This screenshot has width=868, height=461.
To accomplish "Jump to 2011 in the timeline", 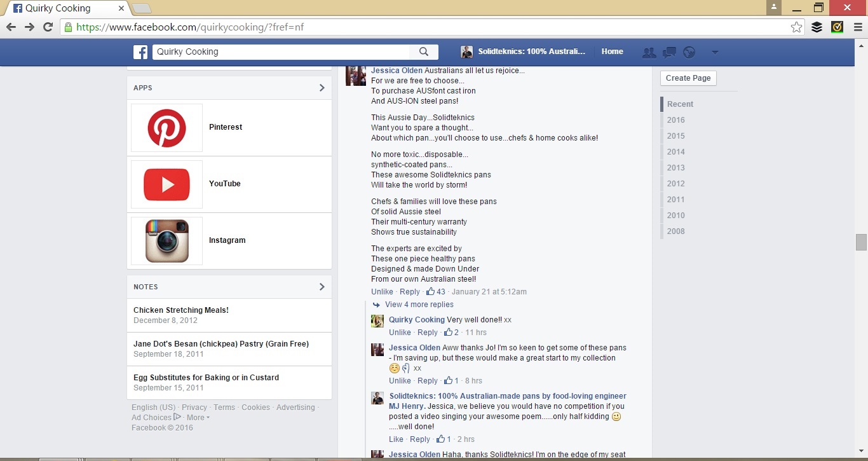I will coord(676,200).
